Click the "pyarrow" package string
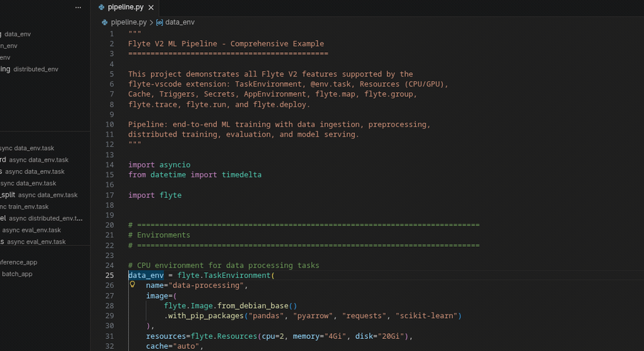This screenshot has width=644, height=351. click(x=313, y=316)
